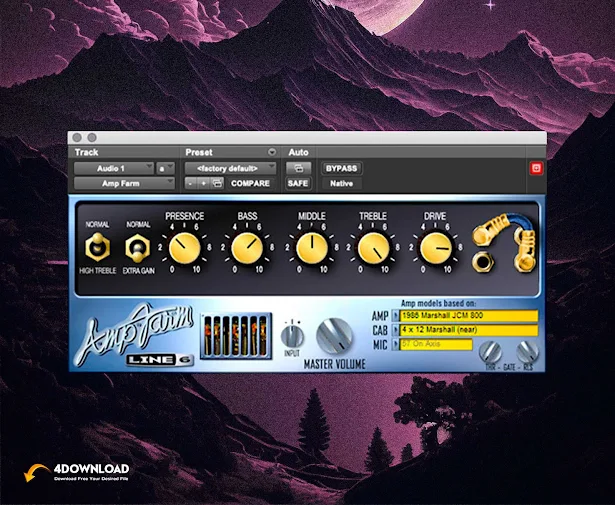Click the 4 x 12 Marshall (near) field
The height and width of the screenshot is (505, 615).
[469, 330]
